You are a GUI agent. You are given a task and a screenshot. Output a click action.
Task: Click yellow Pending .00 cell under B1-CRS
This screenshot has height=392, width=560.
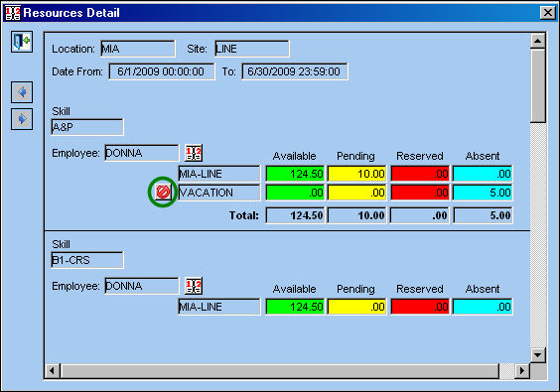click(x=356, y=307)
